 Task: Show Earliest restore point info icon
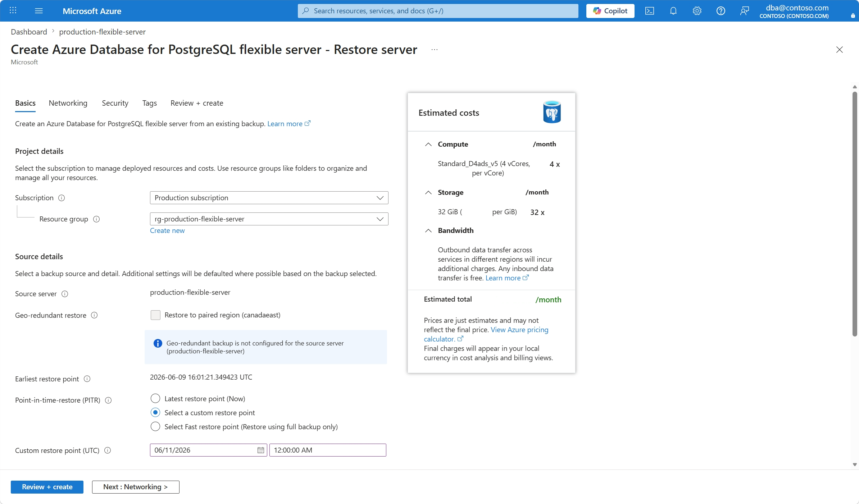click(87, 379)
